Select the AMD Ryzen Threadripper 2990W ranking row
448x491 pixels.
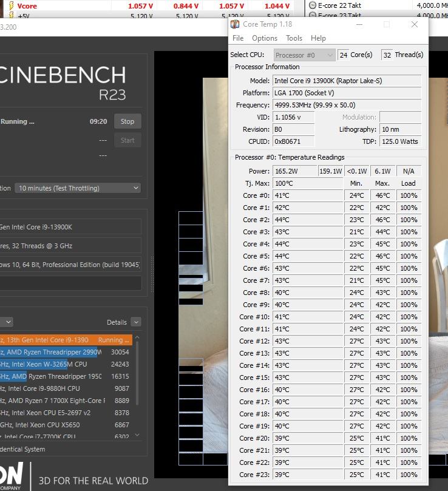[x=66, y=352]
